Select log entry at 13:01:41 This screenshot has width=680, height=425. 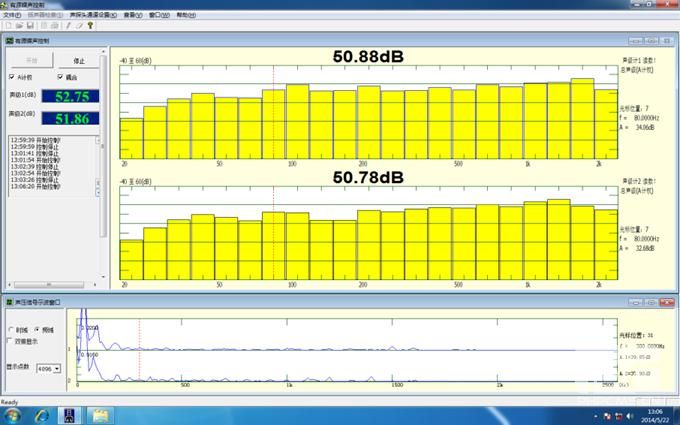[34, 154]
